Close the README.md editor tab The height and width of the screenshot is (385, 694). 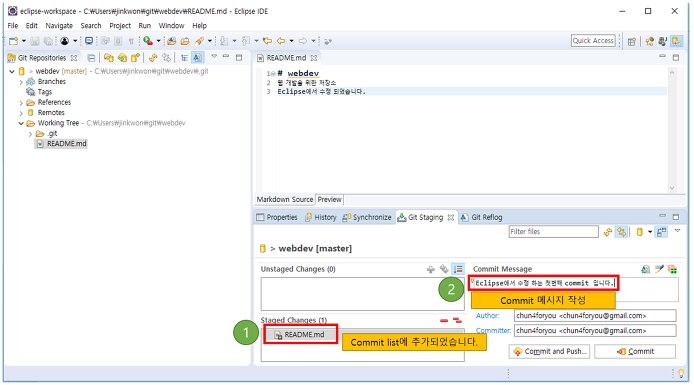314,58
